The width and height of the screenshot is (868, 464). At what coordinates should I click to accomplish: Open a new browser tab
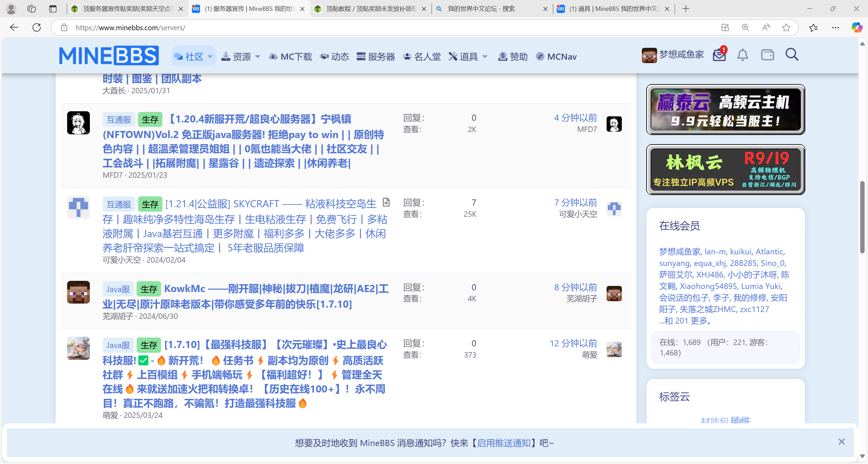[x=686, y=9]
